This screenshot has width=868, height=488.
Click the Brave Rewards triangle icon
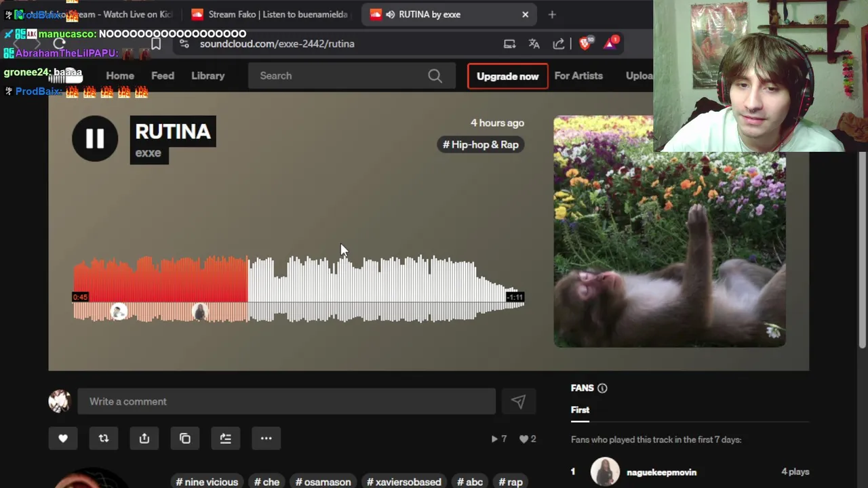pos(610,43)
